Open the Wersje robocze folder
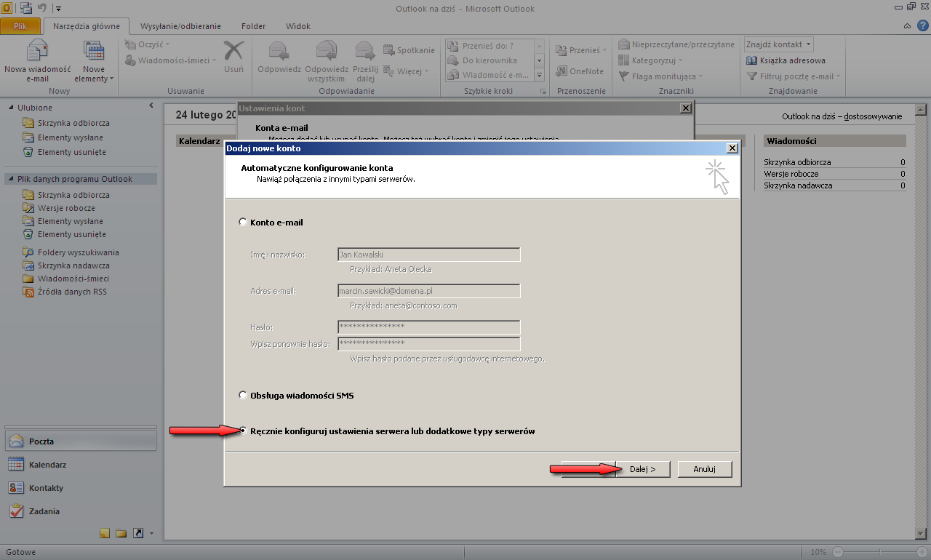Viewport: 931px width, 560px height. (66, 208)
